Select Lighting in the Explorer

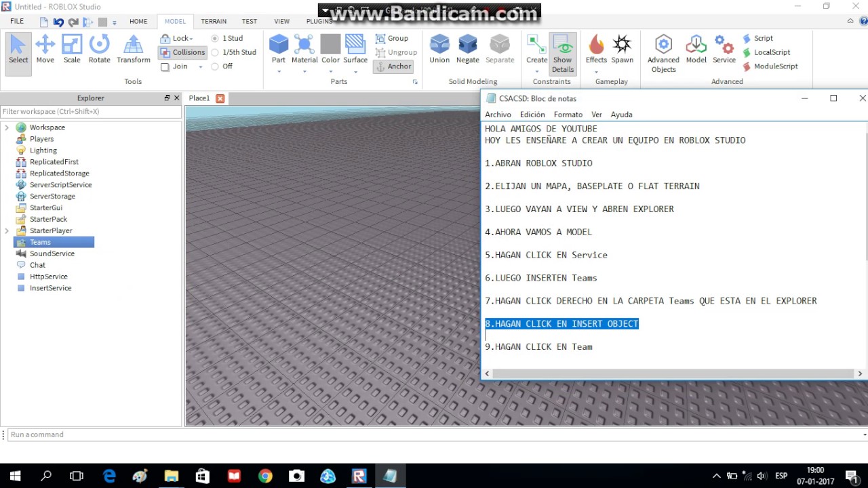[x=43, y=150]
